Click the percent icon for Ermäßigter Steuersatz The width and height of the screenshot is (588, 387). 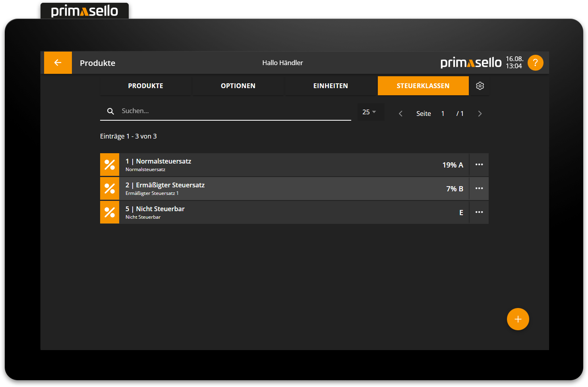coord(110,189)
